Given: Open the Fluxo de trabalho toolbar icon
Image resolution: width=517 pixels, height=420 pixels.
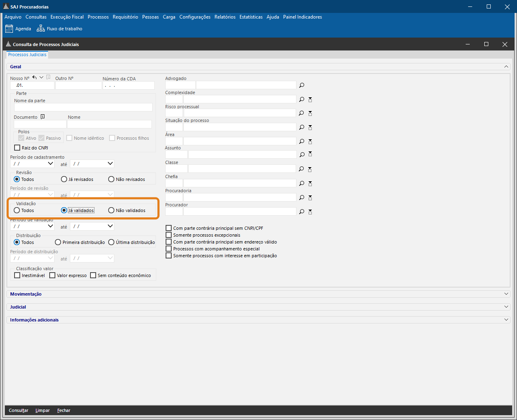Looking at the screenshot, I should pos(41,29).
